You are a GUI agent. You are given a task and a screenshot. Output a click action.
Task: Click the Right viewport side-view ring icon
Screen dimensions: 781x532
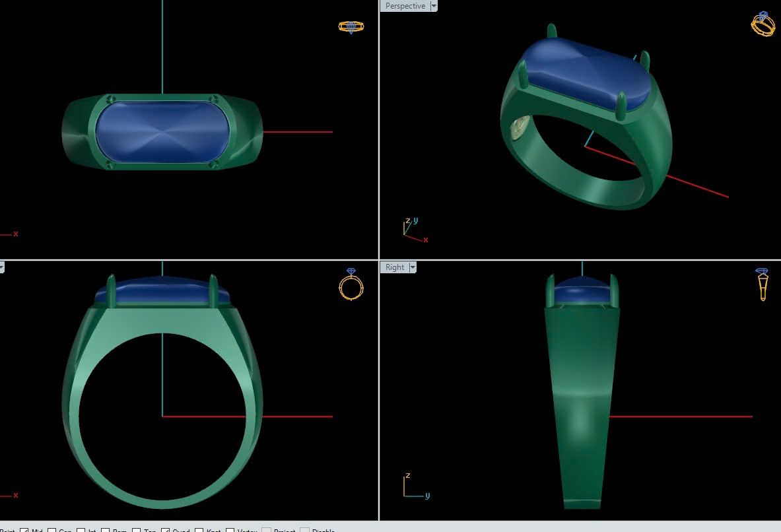(x=763, y=284)
